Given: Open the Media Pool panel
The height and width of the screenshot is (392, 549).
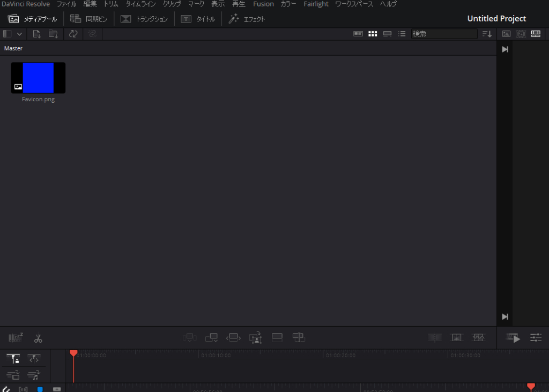Looking at the screenshot, I should coord(32,19).
